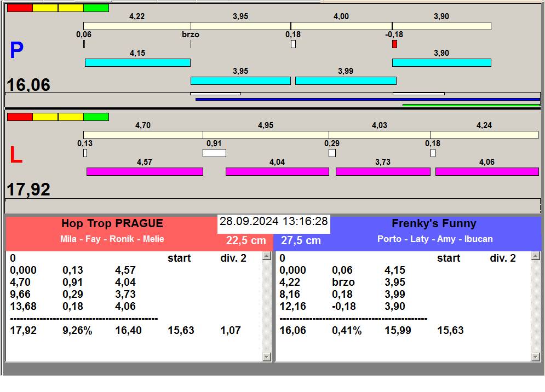Click the long dark blue progress bar in lane P
The width and height of the screenshot is (545, 392).
tap(367, 99)
